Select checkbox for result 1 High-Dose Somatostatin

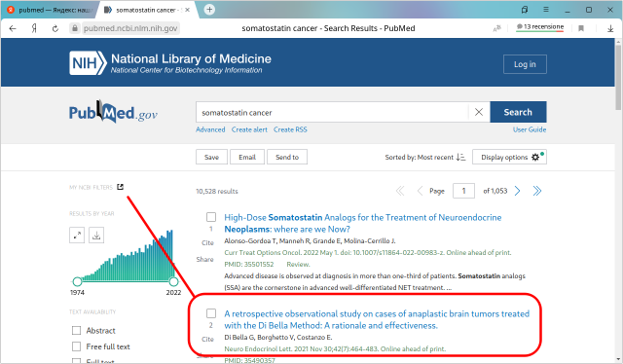coord(211,217)
